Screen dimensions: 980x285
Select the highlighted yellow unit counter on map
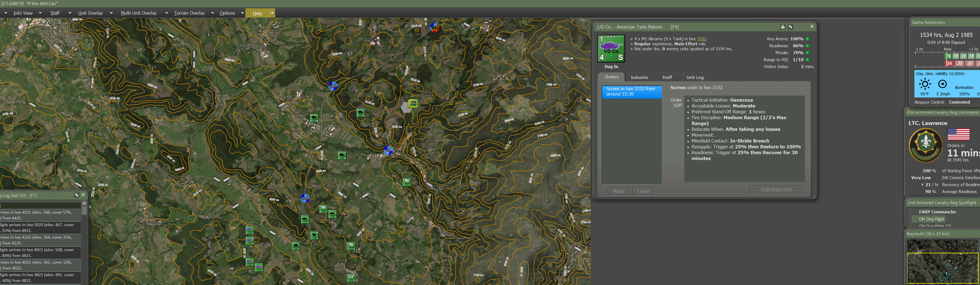tap(413, 103)
